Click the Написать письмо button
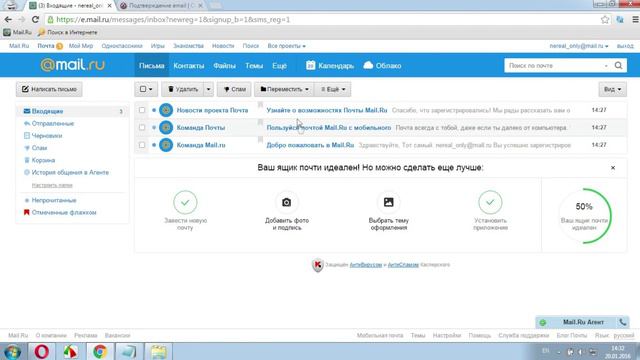Image resolution: width=640 pixels, height=360 pixels. click(x=49, y=89)
